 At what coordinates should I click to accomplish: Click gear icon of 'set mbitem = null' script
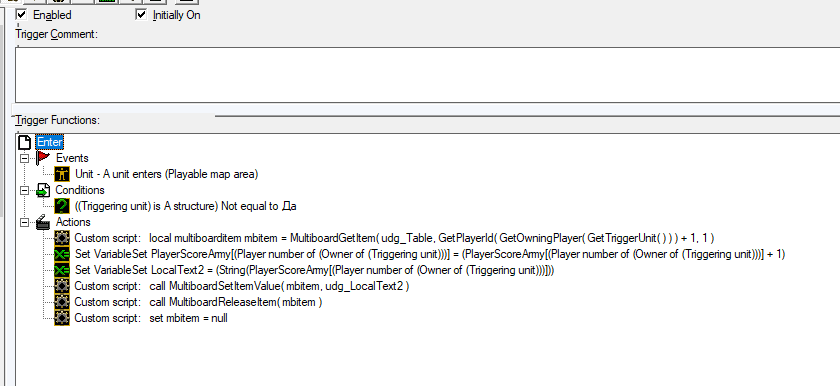[x=62, y=319]
